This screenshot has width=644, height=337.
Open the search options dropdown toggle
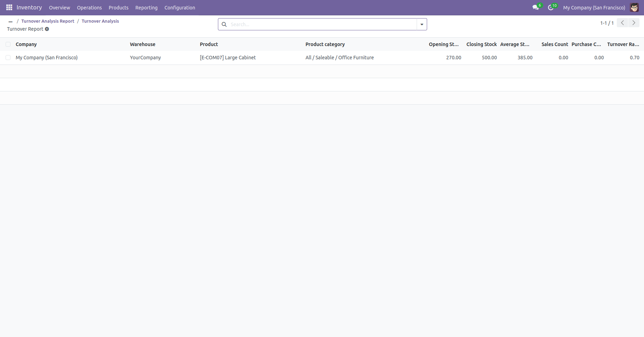pos(422,24)
